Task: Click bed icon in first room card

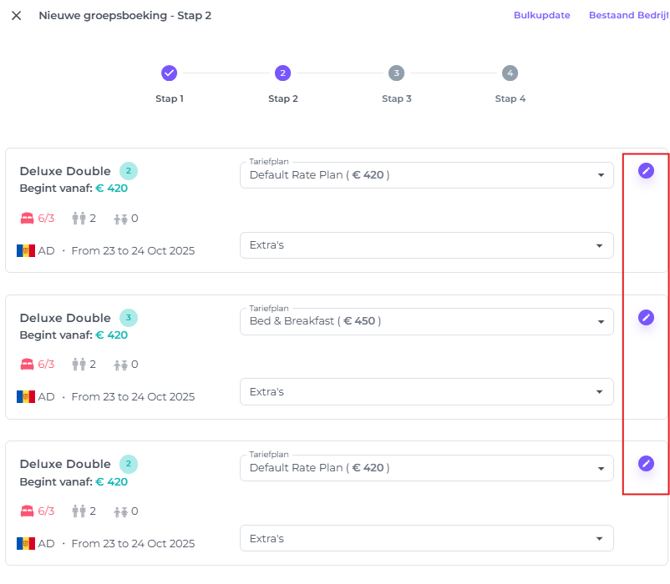Action: pyautogui.click(x=27, y=218)
